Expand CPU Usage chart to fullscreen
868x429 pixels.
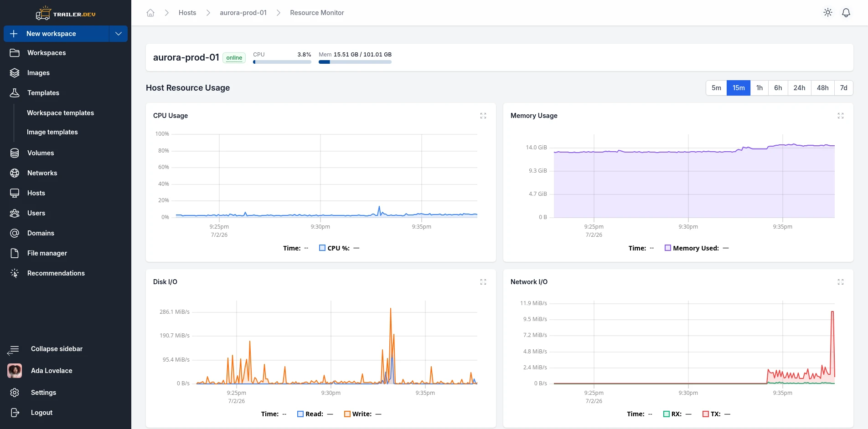[x=483, y=116]
